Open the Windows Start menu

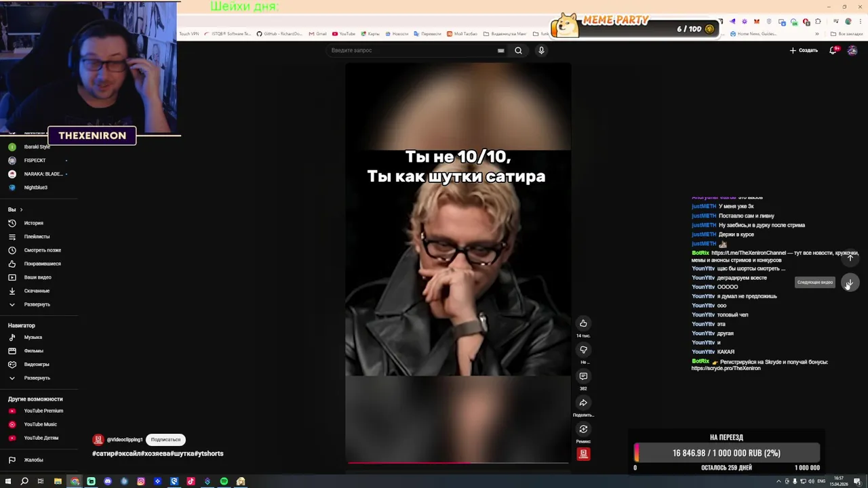pos(8,481)
